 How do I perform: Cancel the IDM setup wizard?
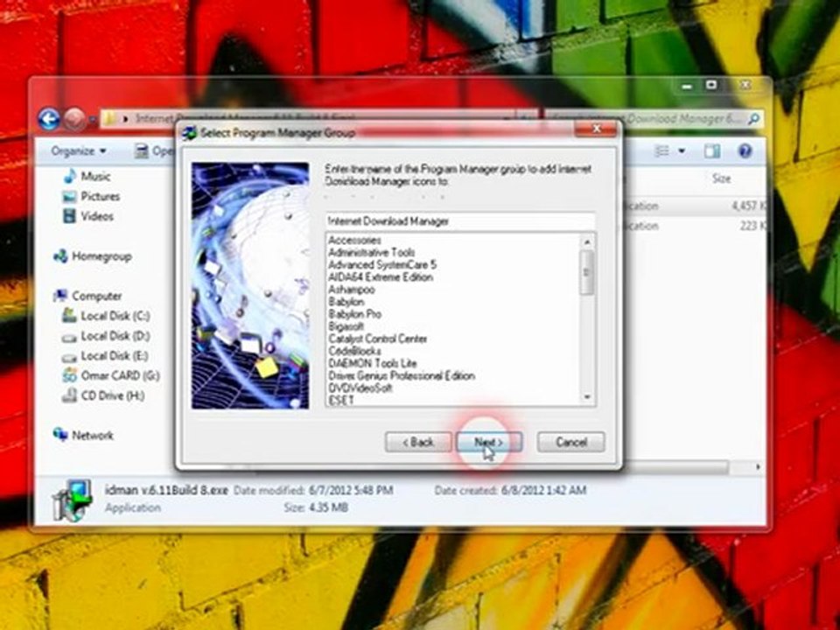point(571,442)
